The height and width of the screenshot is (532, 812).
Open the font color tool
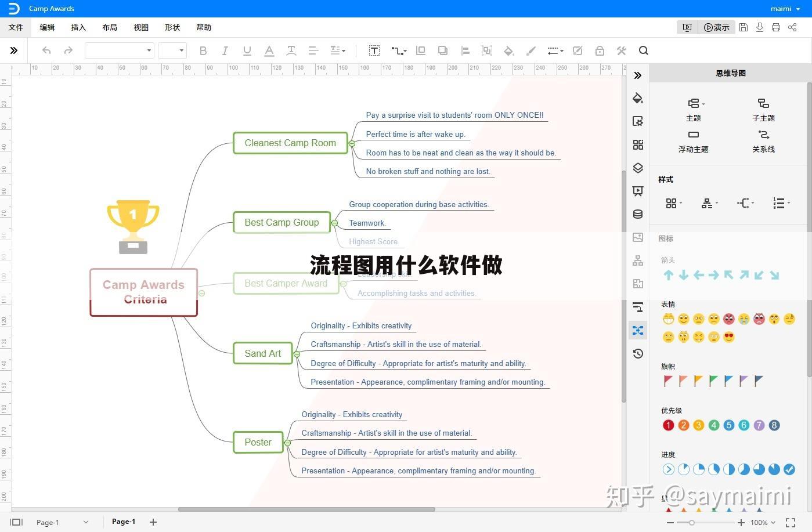269,50
